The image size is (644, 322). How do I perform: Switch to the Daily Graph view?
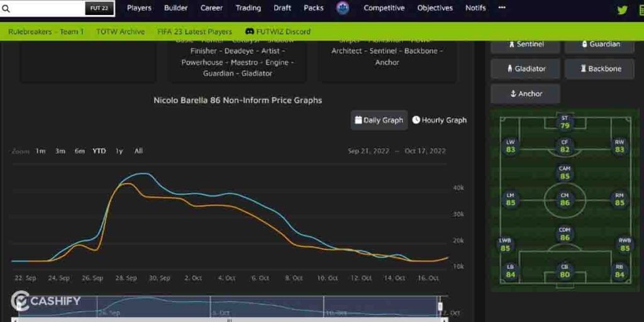379,120
